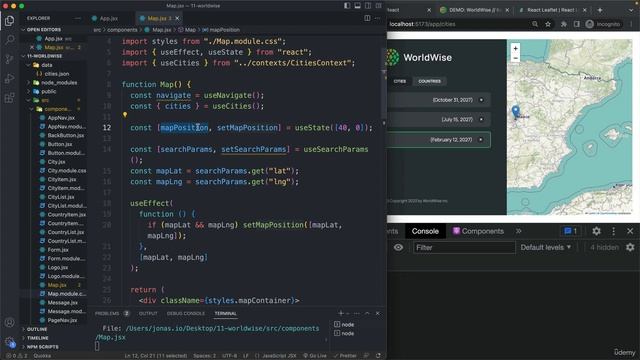Select the Cities tab in WorldWise
640x360 pixels.
[x=400, y=81]
